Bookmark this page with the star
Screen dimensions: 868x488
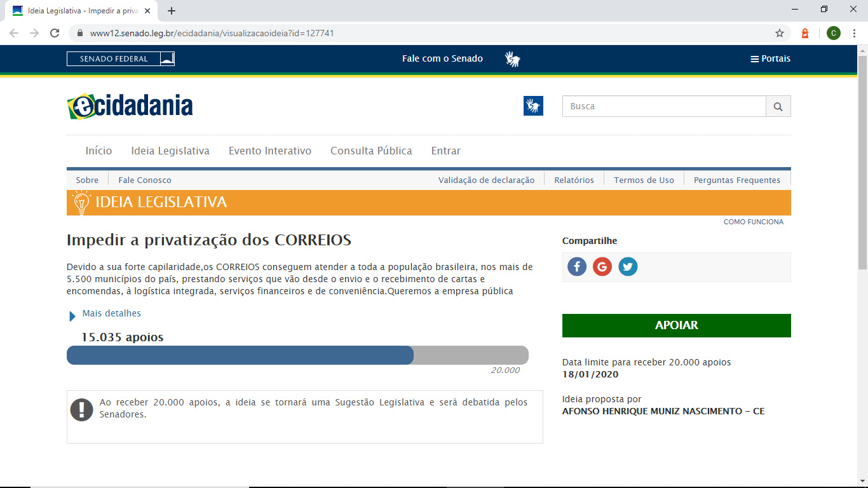pyautogui.click(x=780, y=33)
